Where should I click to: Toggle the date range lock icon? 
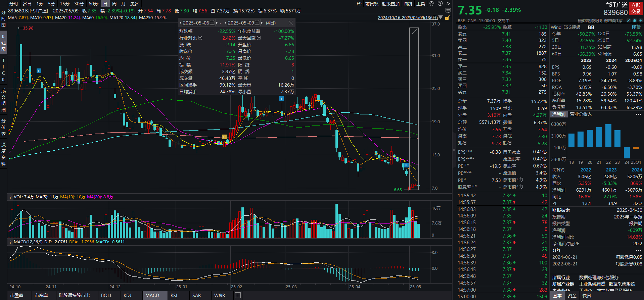click(447, 18)
